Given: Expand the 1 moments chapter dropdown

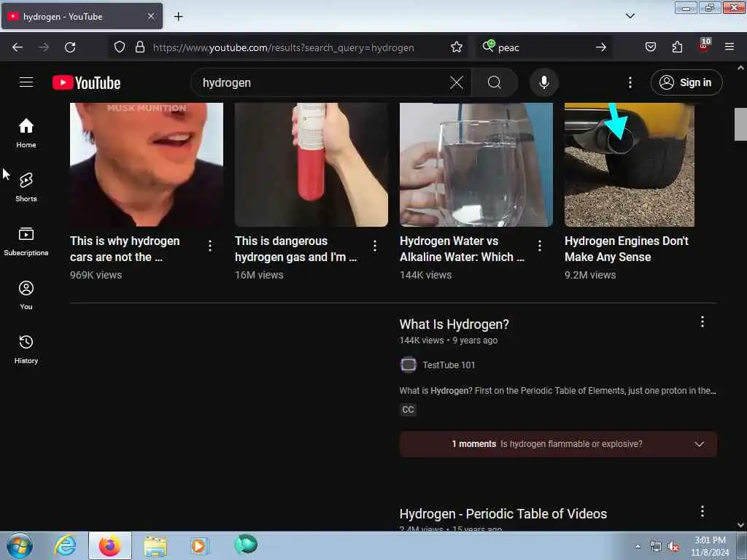Looking at the screenshot, I should [x=558, y=444].
